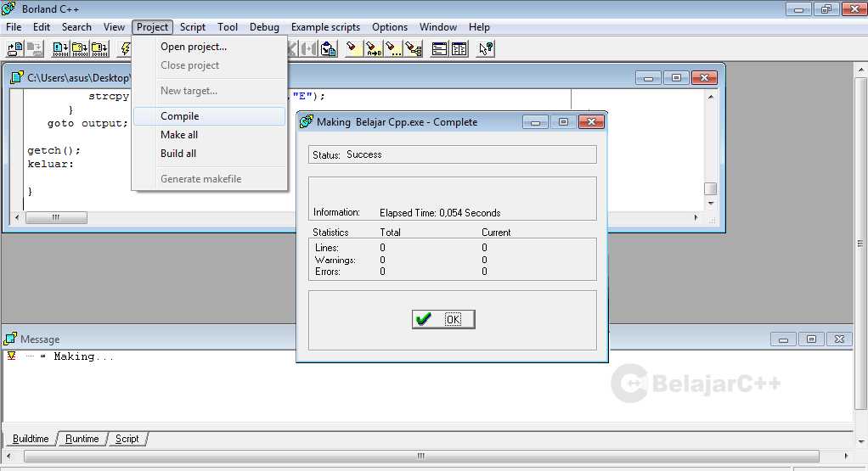Screen dimensions: 868x471
Task: Click the compile toolbar icon with exclamation mark
Action: tap(60, 49)
